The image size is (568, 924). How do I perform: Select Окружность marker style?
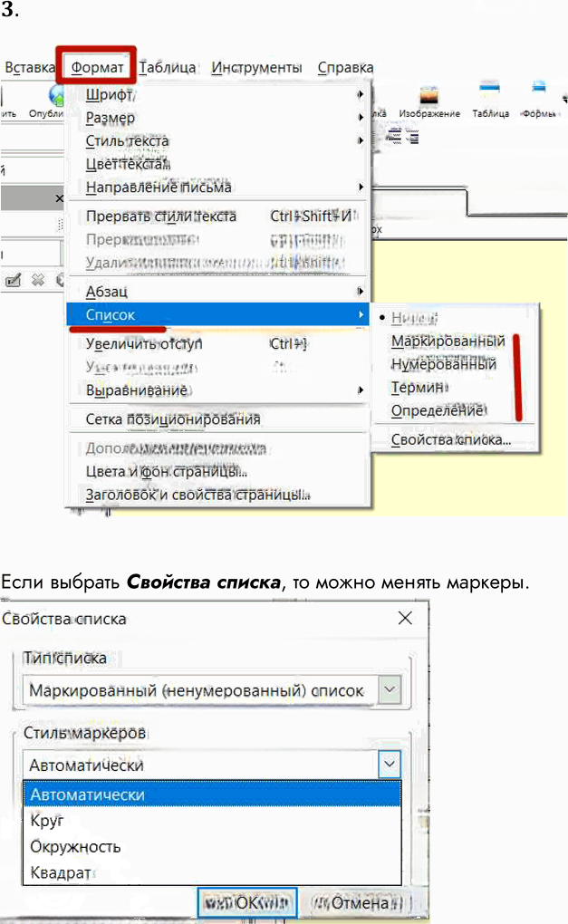[x=212, y=847]
